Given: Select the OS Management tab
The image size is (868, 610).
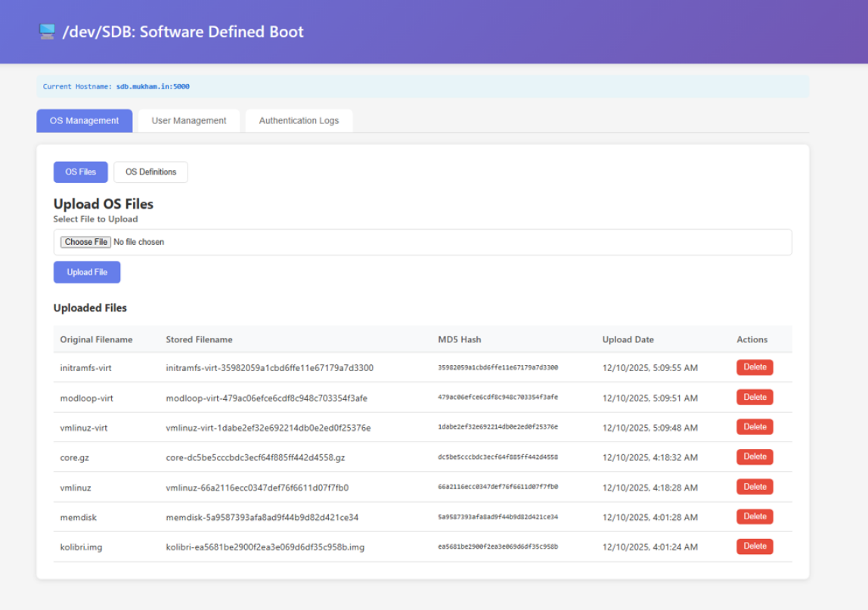Looking at the screenshot, I should (x=84, y=121).
